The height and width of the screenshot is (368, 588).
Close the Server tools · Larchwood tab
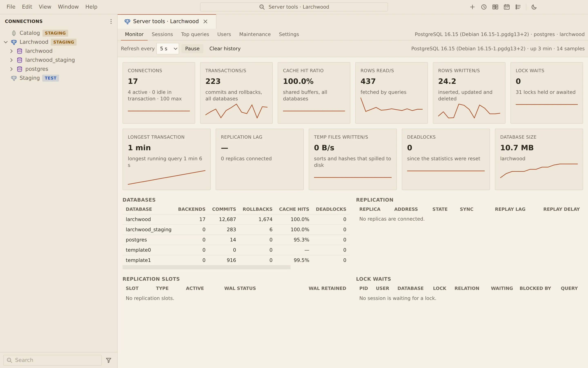click(205, 21)
